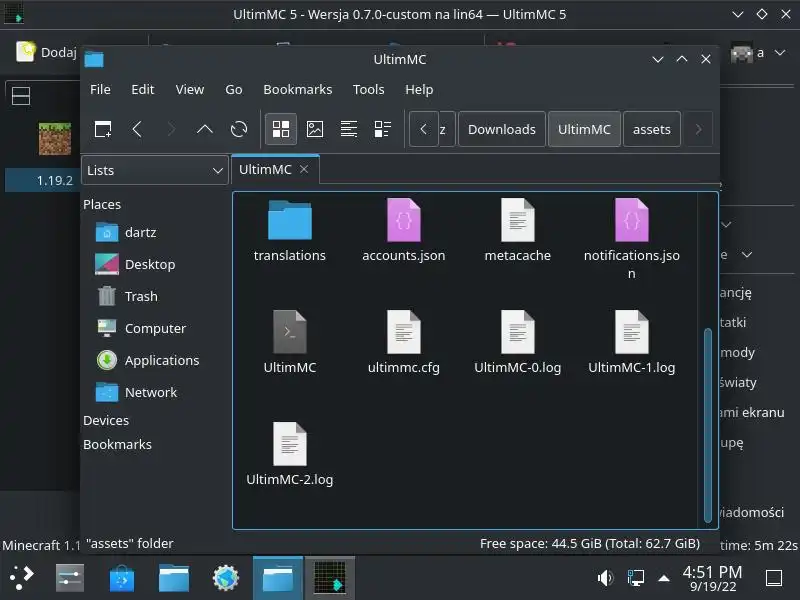The height and width of the screenshot is (600, 800).
Task: Open Desktop in Places sidebar
Action: click(x=136, y=264)
